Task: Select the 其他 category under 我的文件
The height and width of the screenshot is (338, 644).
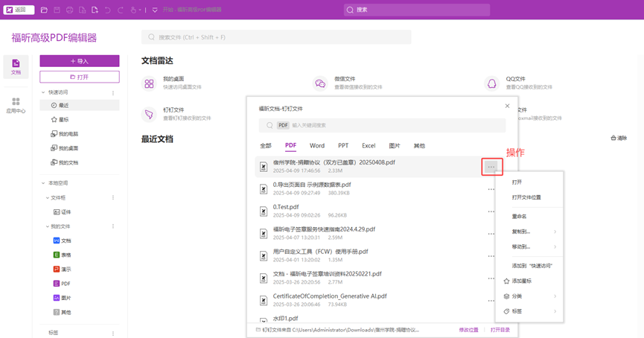Action: 63,312
